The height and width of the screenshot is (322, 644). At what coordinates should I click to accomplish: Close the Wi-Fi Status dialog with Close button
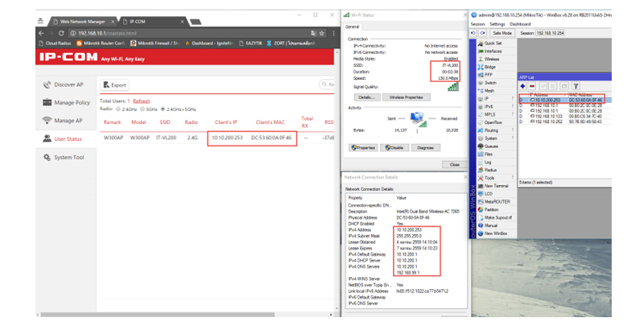pyautogui.click(x=454, y=164)
